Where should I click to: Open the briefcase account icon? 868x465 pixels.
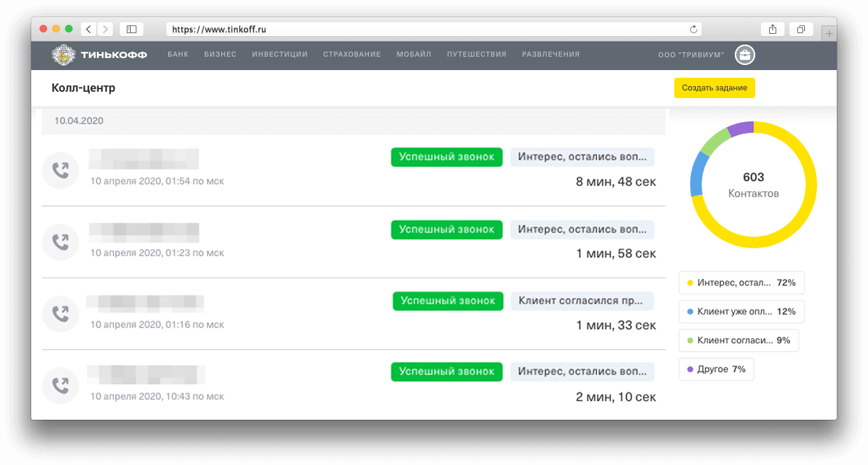(744, 55)
